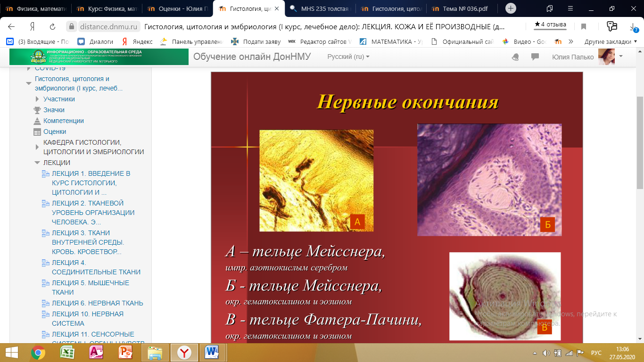644x362 pixels.
Task: Open 'ЛЕКЦИЯ 5. МЫШЕЧНЫЕ ТКАНИ'
Action: (x=91, y=288)
